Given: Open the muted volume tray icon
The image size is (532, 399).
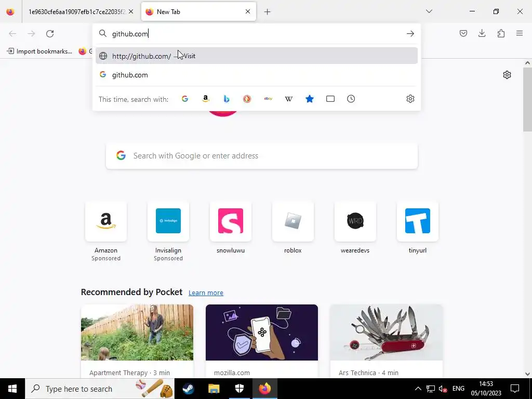Looking at the screenshot, I should point(443,389).
